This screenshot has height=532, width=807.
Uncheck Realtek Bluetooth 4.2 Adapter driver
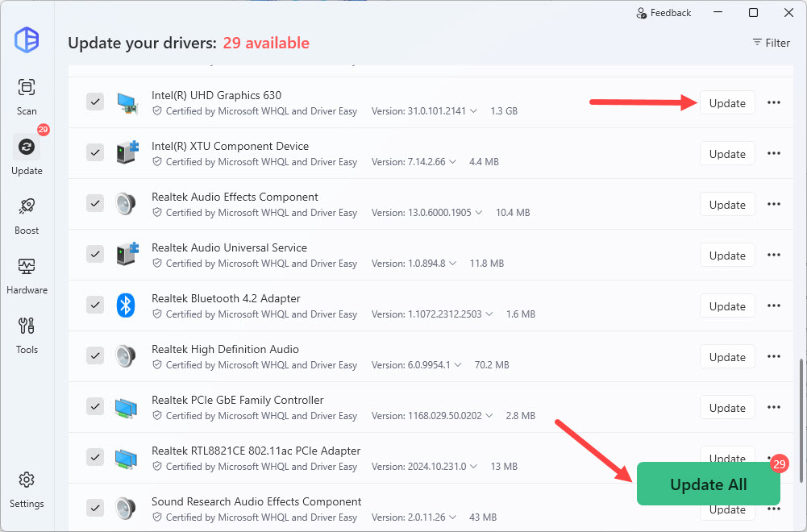coord(95,305)
